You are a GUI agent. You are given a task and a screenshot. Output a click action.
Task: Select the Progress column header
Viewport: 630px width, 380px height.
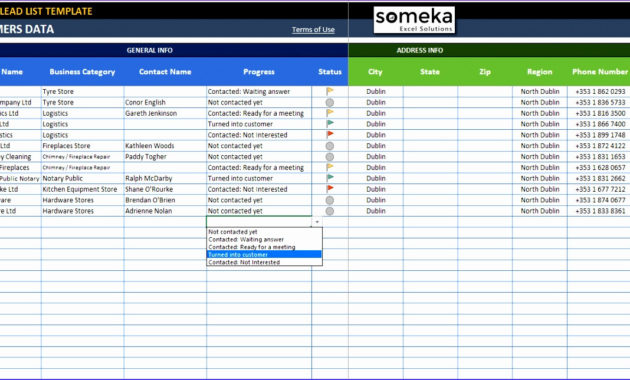(259, 72)
